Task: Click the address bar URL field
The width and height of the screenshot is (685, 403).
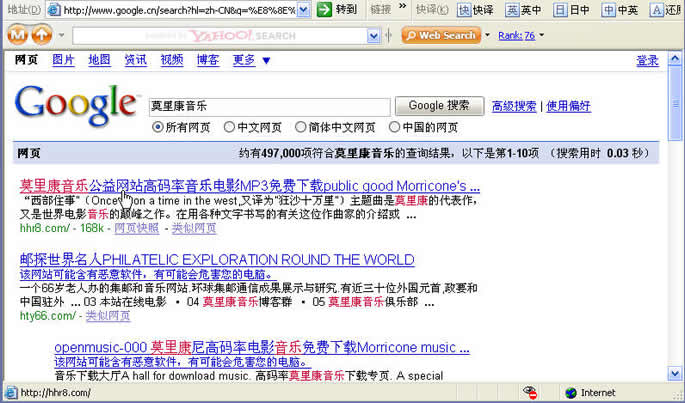Action: tap(179, 10)
